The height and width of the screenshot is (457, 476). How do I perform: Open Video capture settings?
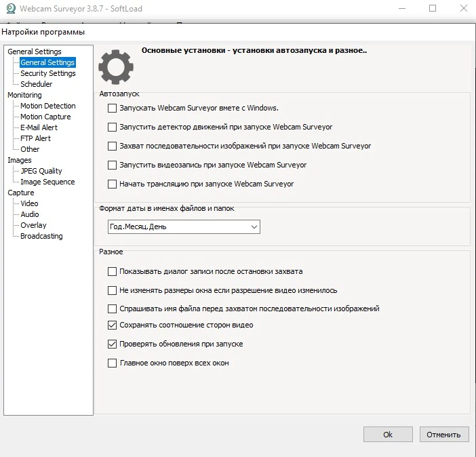coord(29,204)
